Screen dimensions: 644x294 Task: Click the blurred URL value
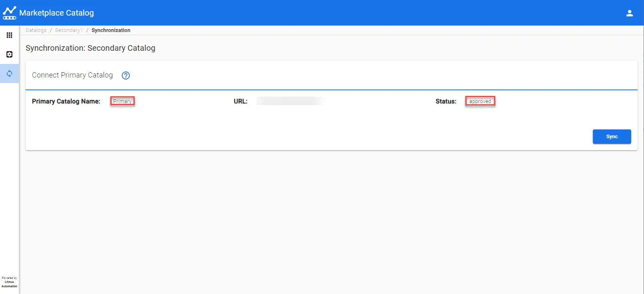(x=291, y=101)
